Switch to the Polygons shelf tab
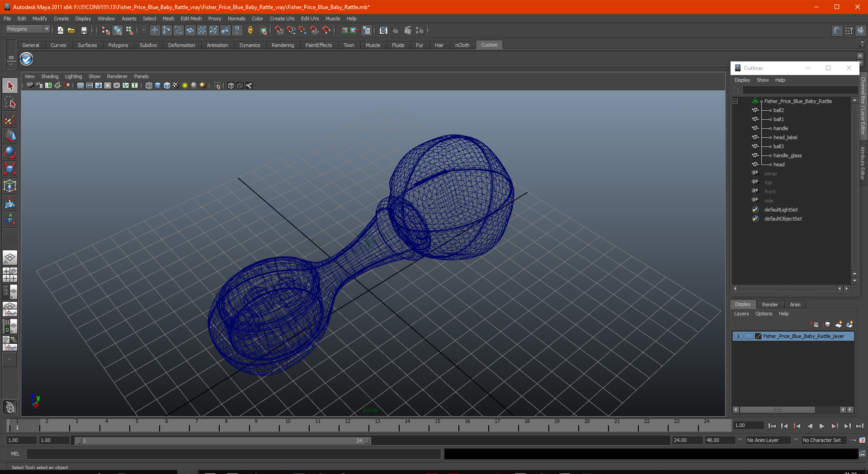The width and height of the screenshot is (868, 474). click(x=118, y=45)
